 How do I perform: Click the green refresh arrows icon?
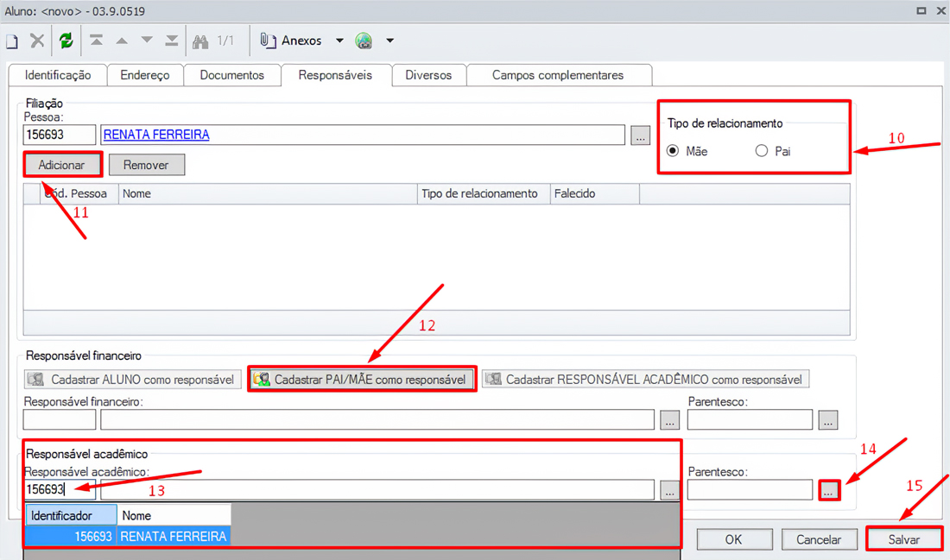click(x=66, y=41)
